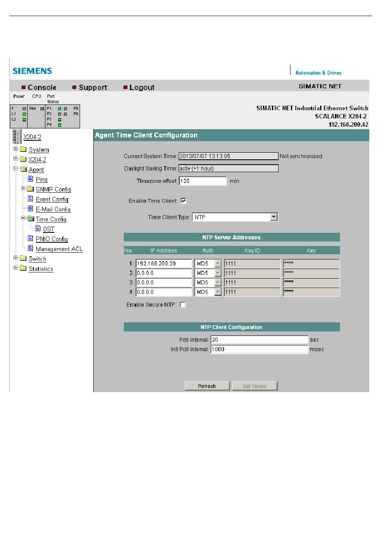Click the Management ACL page icon
Screen dimensions: 392x537
(31, 248)
